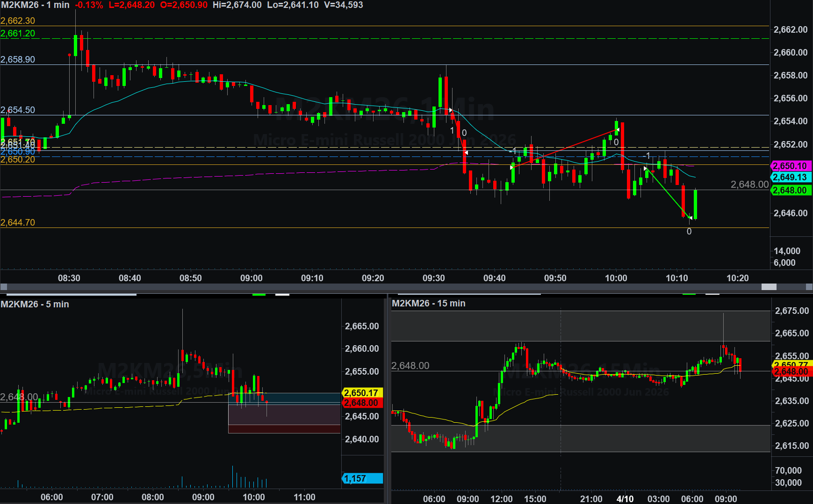The width and height of the screenshot is (813, 504).
Task: Click the scrollbar left arrow under 1-min chart
Action: (x=4, y=287)
